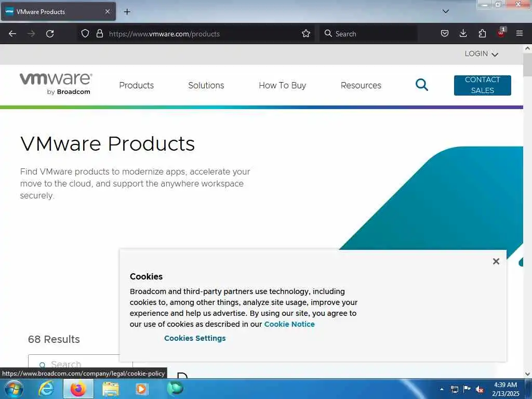532x399 pixels.
Task: Focus the Firefox Search box
Action: [368, 34]
